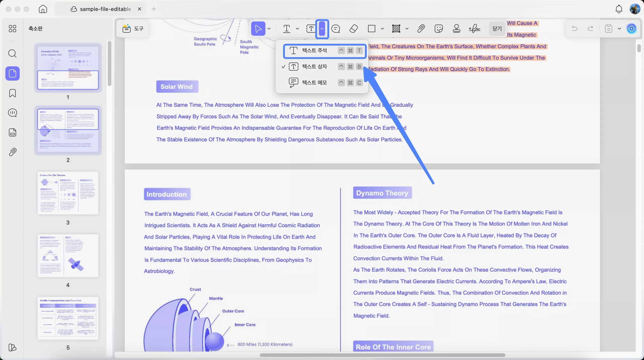Click the save icon
This screenshot has height=360, width=644.
tap(608, 28)
